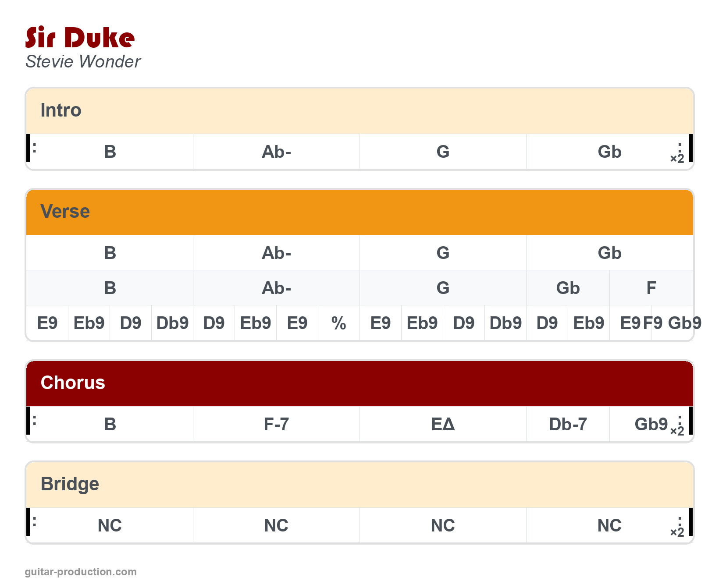Click the Bridge ×2 repeat marker
Image resolution: width=719 pixels, height=588 pixels.
677,531
